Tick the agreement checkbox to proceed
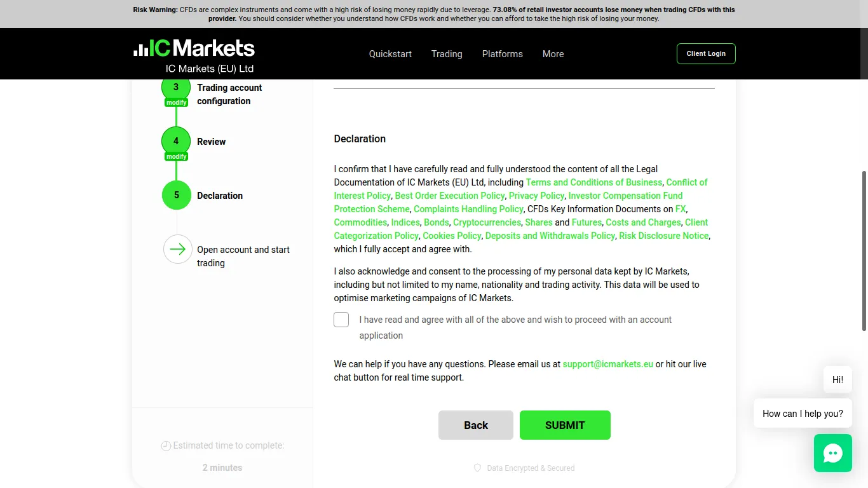Viewport: 868px width, 488px height. (341, 320)
